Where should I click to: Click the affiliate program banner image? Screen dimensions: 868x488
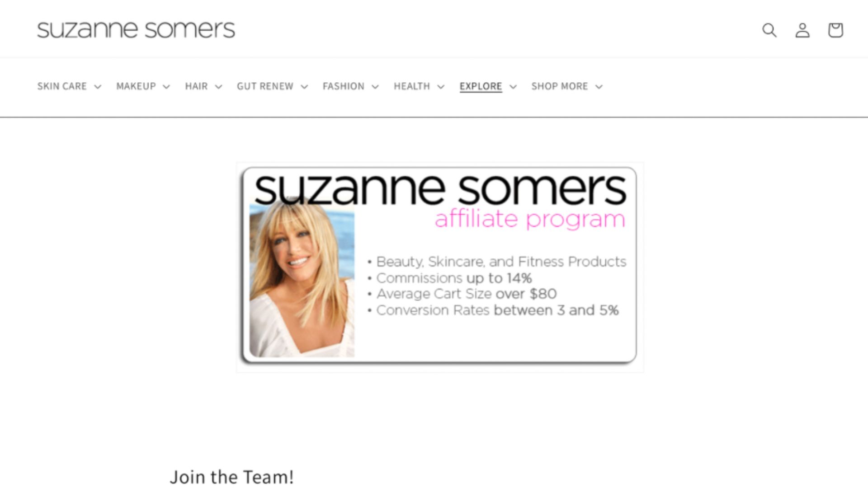(x=440, y=267)
